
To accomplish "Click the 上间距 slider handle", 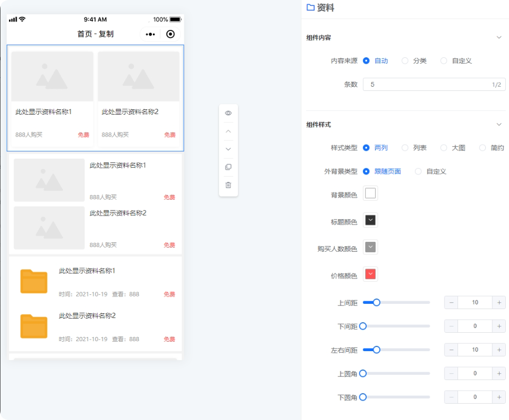I will [x=376, y=302].
